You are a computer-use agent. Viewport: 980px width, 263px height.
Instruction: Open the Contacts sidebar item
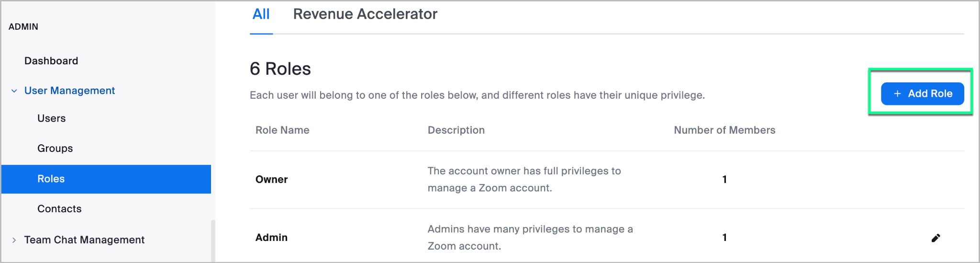click(x=59, y=209)
